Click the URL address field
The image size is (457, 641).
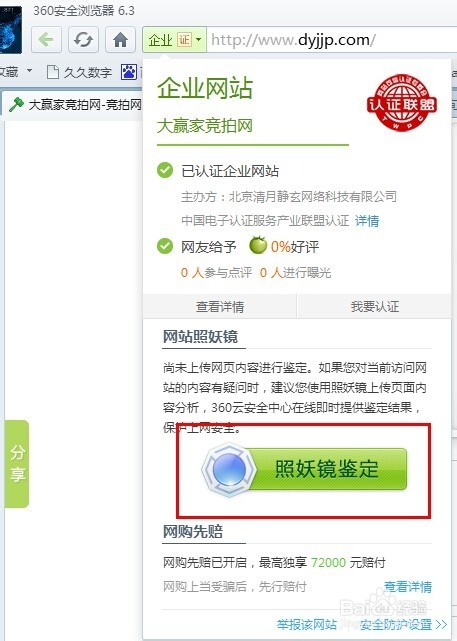(x=331, y=40)
